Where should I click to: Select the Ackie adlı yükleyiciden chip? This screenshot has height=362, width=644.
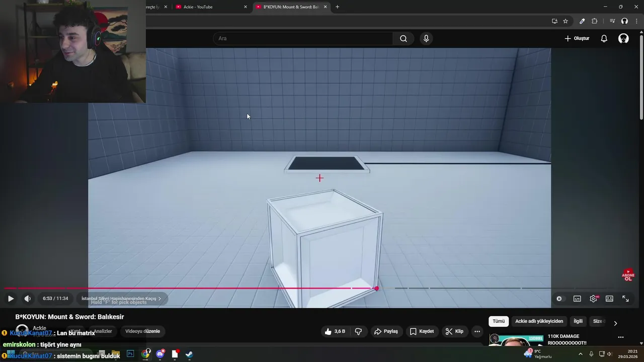(x=539, y=321)
